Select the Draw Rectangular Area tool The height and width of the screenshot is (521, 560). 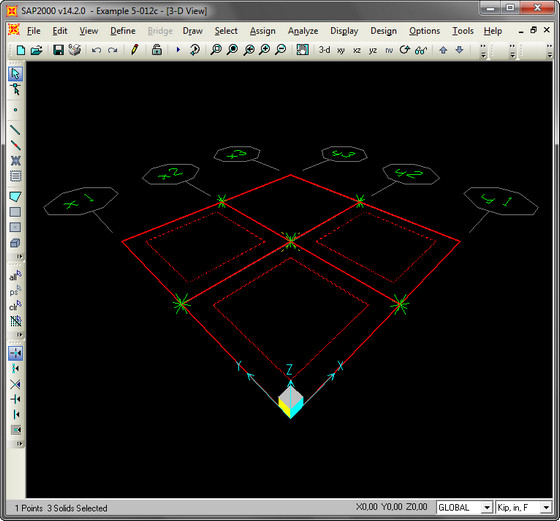point(15,212)
